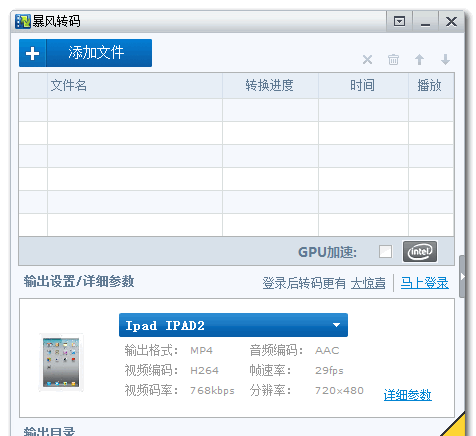Click the AAC audio codec value
This screenshot has width=476, height=436.
click(327, 351)
